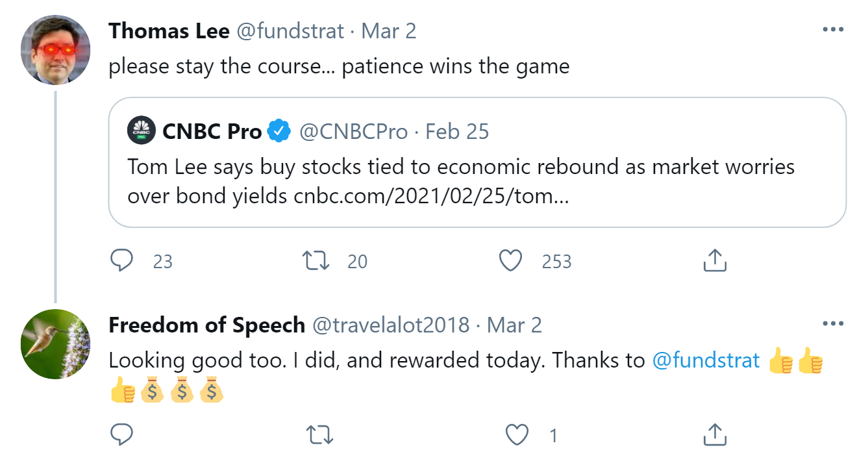Share Freedom of Speech's reply
The height and width of the screenshot is (463, 868).
[714, 434]
